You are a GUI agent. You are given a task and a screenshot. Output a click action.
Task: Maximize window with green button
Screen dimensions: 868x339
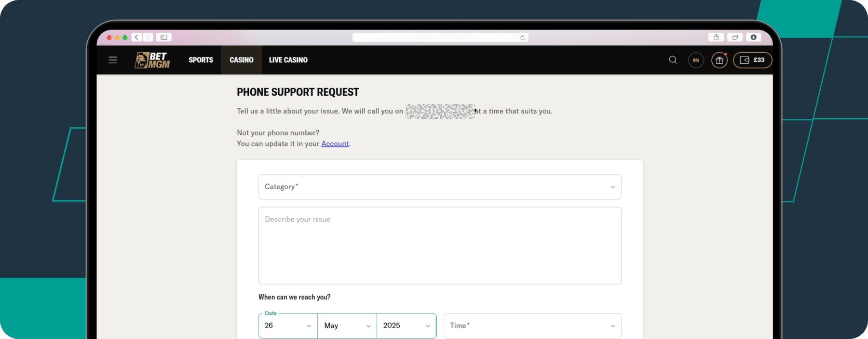tap(125, 37)
